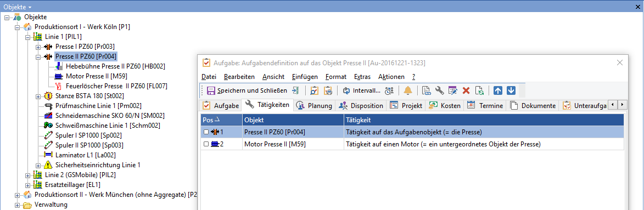Click the print task clipboard icon

click(328, 90)
